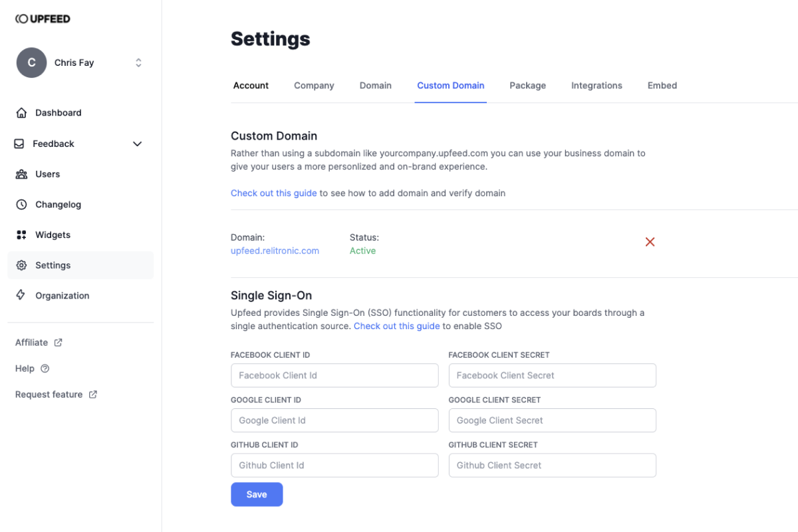Focus the Google Client Secret field

(x=553, y=420)
